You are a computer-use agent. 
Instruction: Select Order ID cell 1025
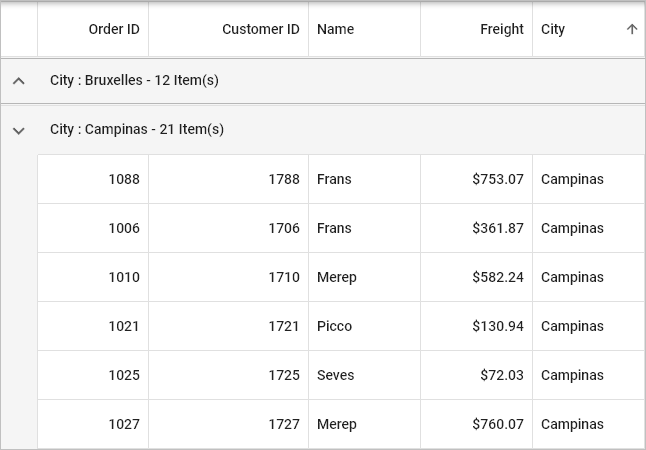point(93,375)
